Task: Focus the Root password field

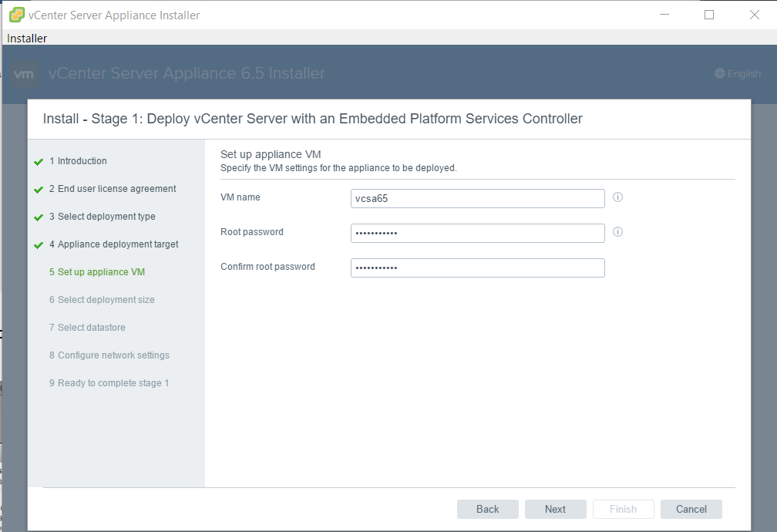Action: [478, 233]
